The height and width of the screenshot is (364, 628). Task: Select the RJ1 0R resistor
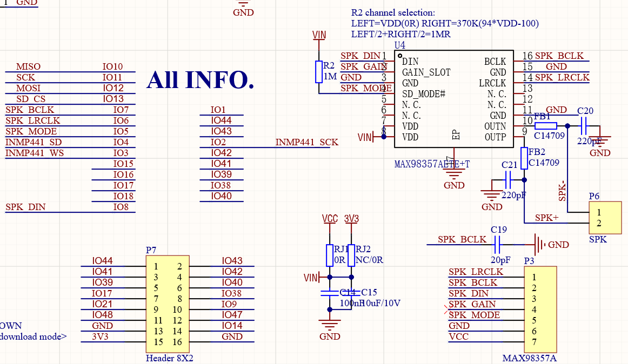(x=330, y=255)
